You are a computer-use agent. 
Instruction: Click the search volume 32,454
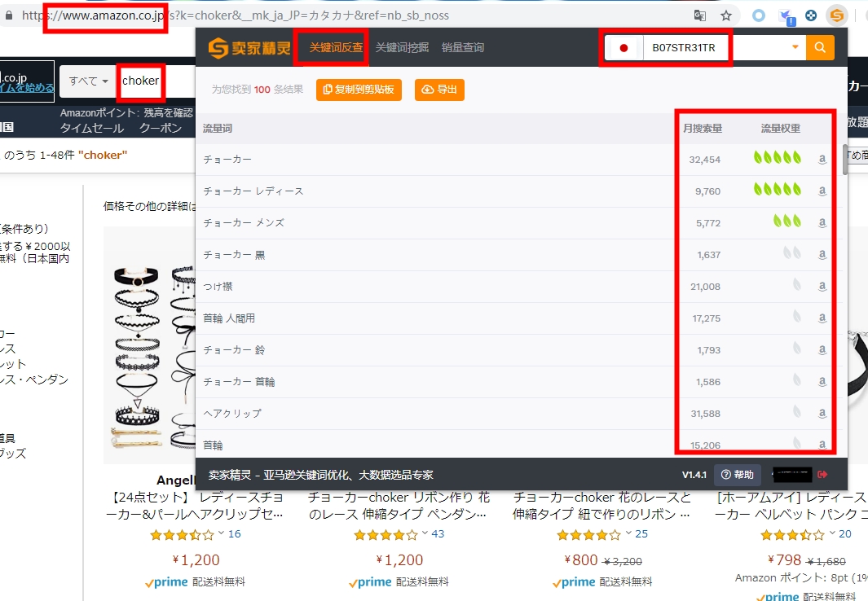705,160
